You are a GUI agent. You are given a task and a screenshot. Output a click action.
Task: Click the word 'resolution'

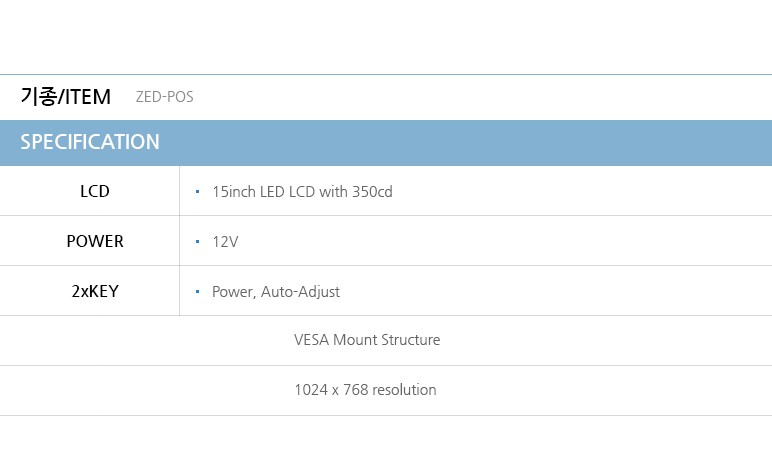coord(404,390)
